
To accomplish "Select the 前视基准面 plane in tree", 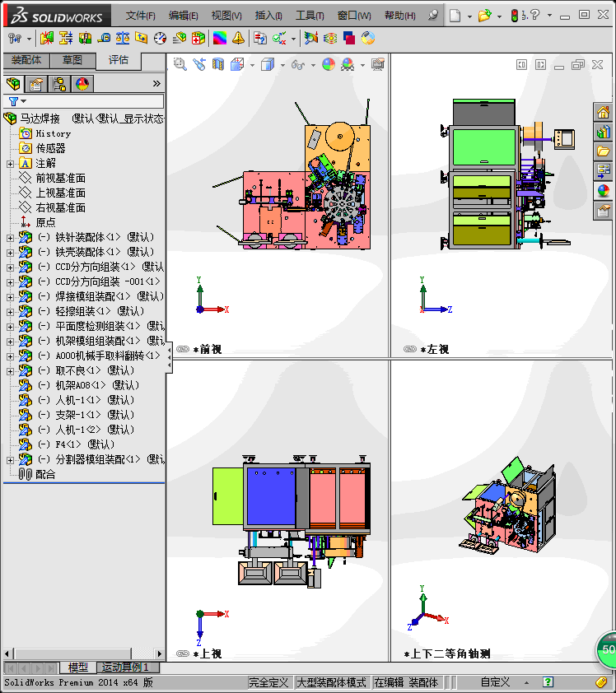I will (x=60, y=178).
